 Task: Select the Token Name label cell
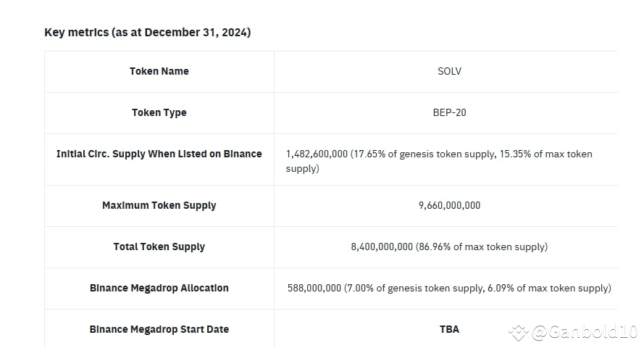pos(159,71)
